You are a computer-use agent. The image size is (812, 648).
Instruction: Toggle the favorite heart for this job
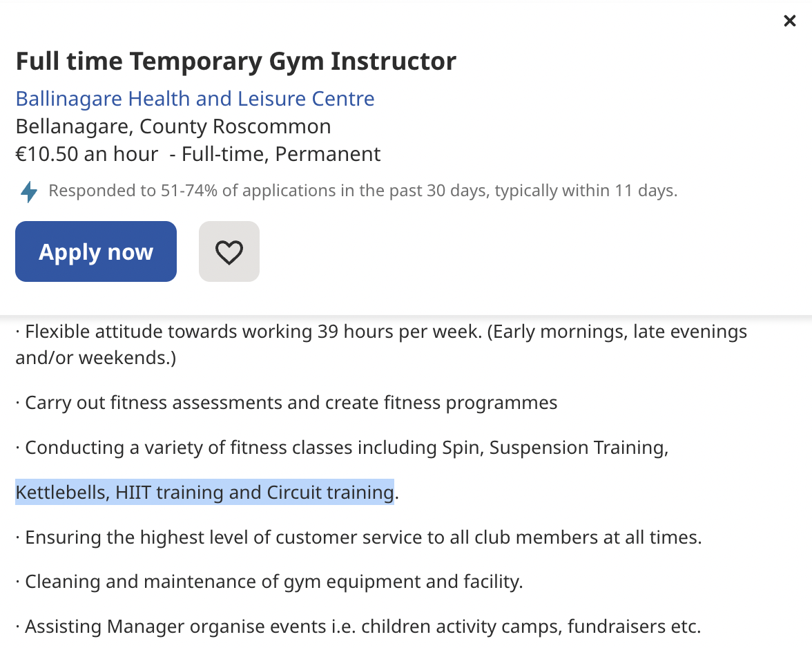click(229, 251)
